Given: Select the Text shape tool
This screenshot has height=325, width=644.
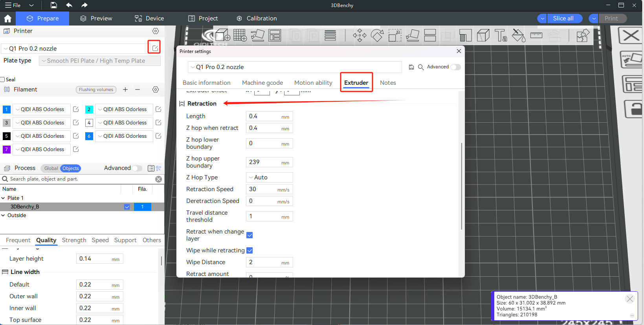Looking at the screenshot, I should (501, 36).
